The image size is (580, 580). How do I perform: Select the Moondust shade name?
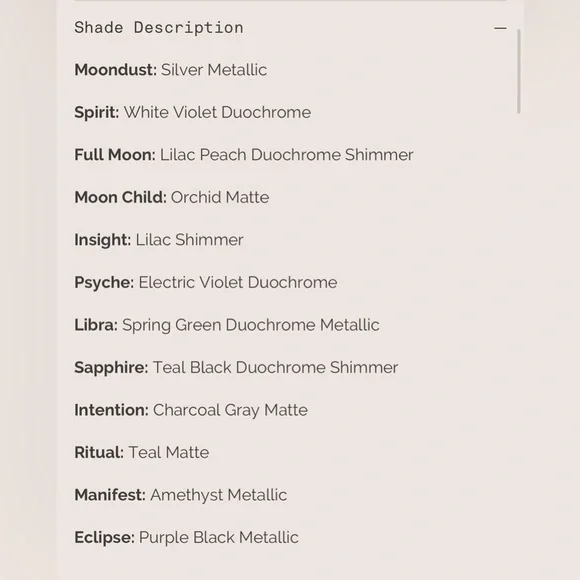[x=115, y=70]
